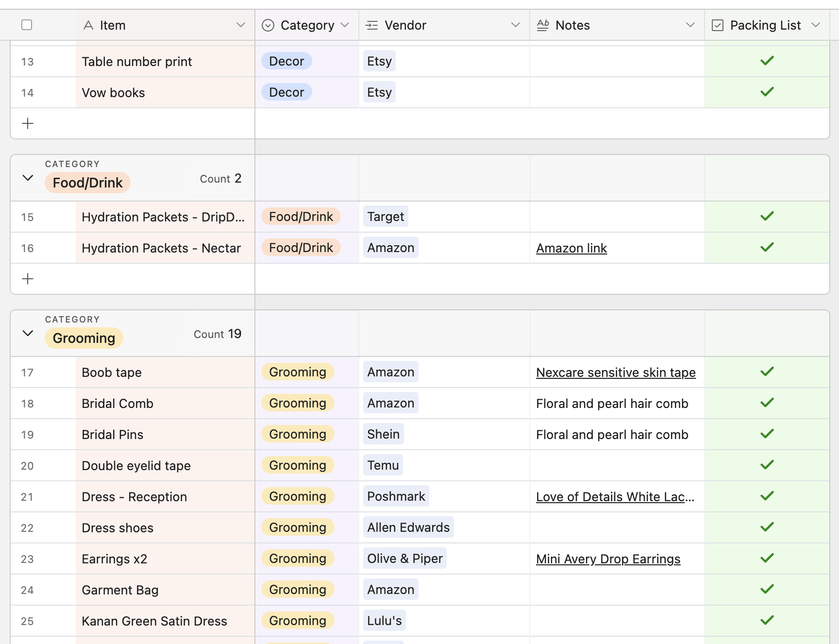Uncheck Packing List for Bridal Comb
Image resolution: width=839 pixels, height=644 pixels.
[767, 403]
